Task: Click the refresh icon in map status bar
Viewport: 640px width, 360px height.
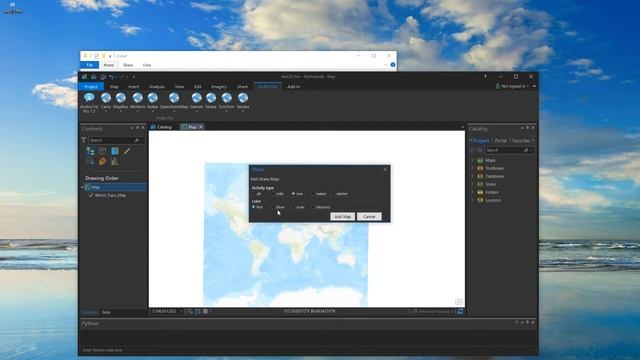Action: click(x=460, y=311)
